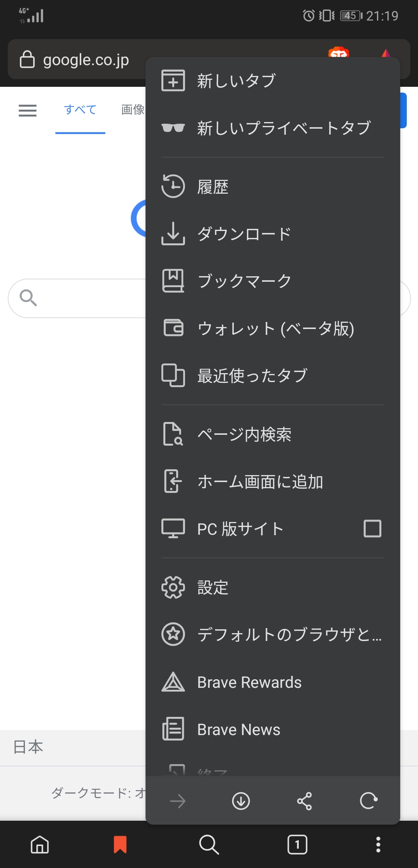Open the tab switcher showing 1 tab
Screen dimensions: 418x868
pyautogui.click(x=297, y=844)
